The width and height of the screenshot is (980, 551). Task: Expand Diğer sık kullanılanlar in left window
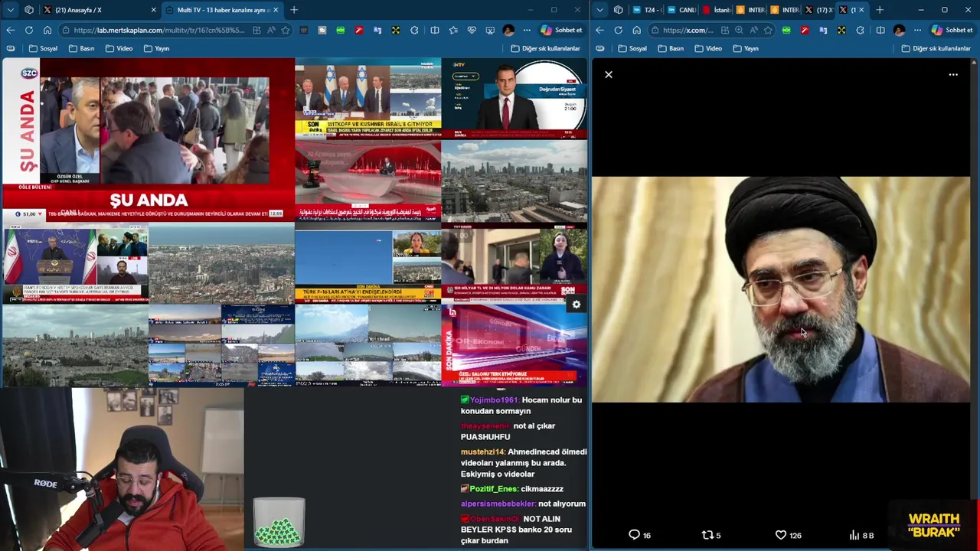545,48
